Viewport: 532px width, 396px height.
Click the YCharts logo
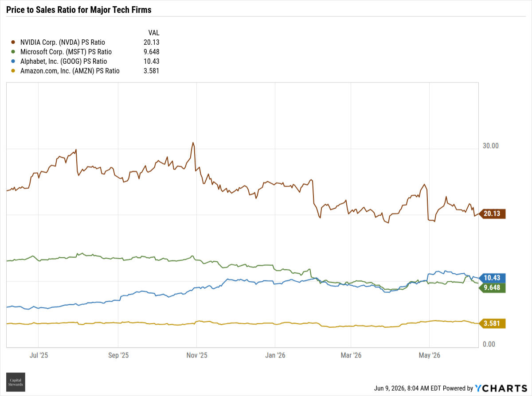(x=501, y=388)
